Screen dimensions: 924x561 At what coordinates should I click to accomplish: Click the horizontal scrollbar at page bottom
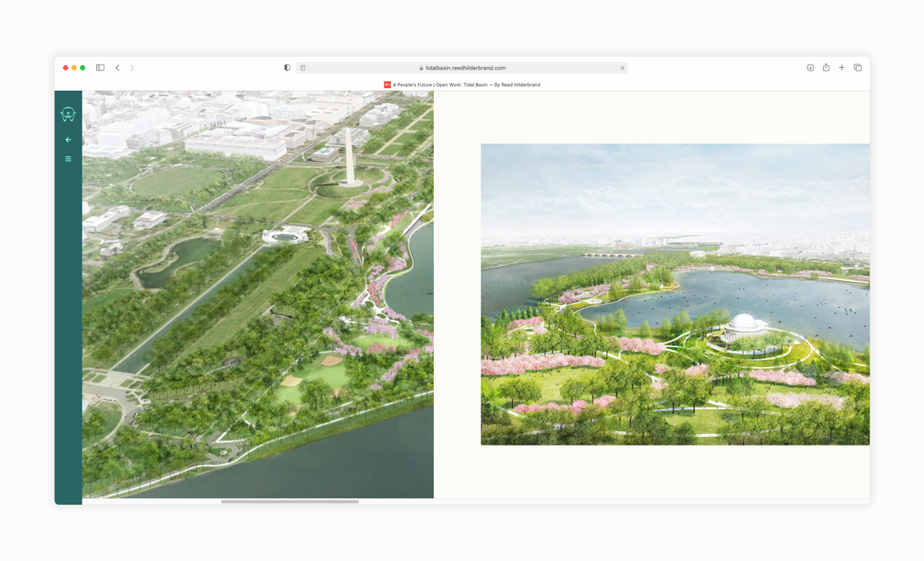point(289,501)
